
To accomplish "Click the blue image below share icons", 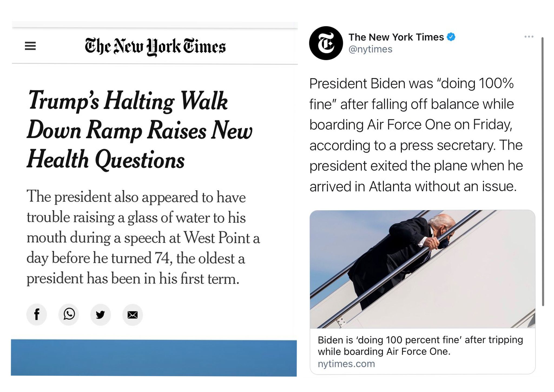I will (154, 358).
